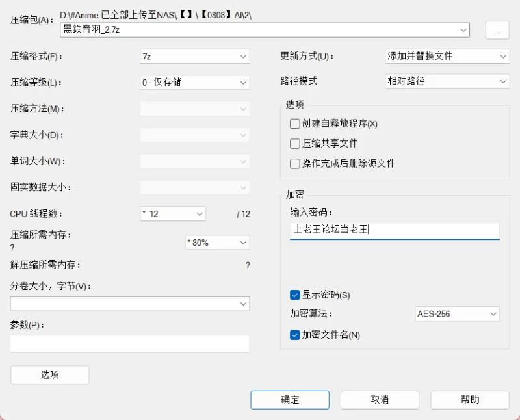Click the 取消 button
The image size is (520, 420).
tap(380, 400)
